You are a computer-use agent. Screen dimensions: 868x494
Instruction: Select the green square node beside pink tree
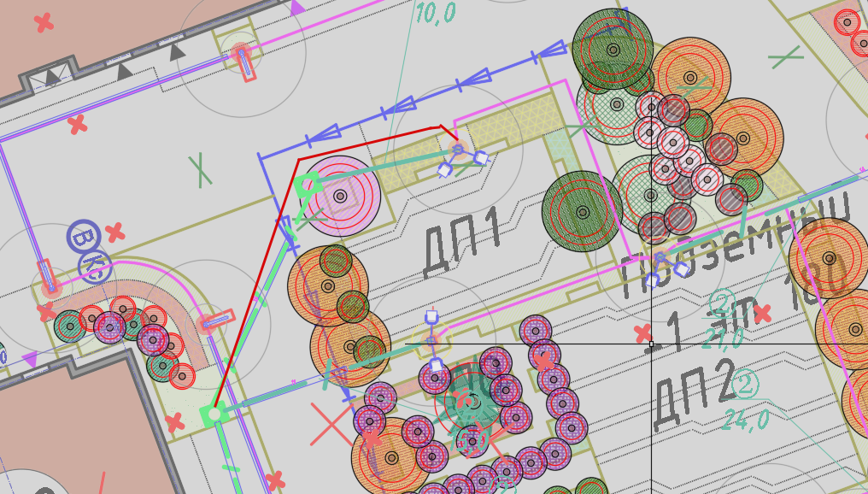307,185
